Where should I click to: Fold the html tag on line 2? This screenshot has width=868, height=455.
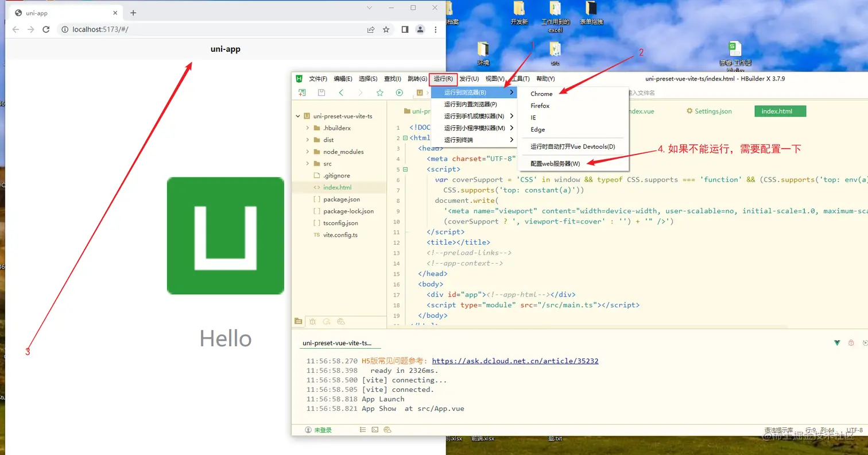(x=405, y=138)
